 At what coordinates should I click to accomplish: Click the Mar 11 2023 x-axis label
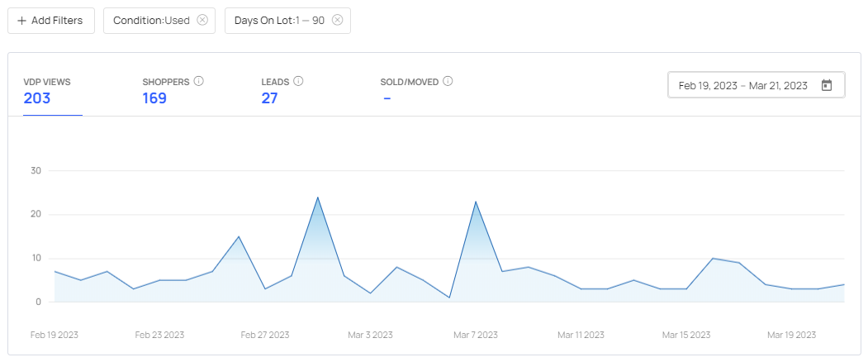coord(581,335)
